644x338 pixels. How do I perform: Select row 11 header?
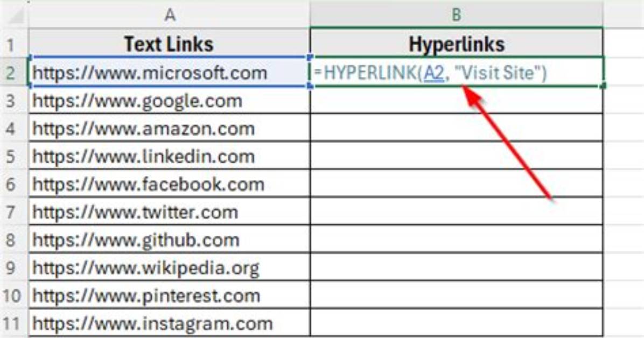14,323
